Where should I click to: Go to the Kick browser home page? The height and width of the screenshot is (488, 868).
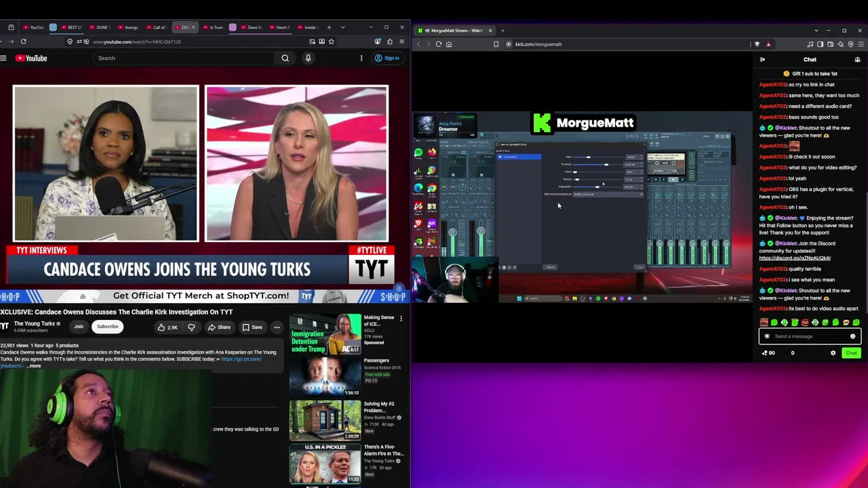pyautogui.click(x=449, y=44)
